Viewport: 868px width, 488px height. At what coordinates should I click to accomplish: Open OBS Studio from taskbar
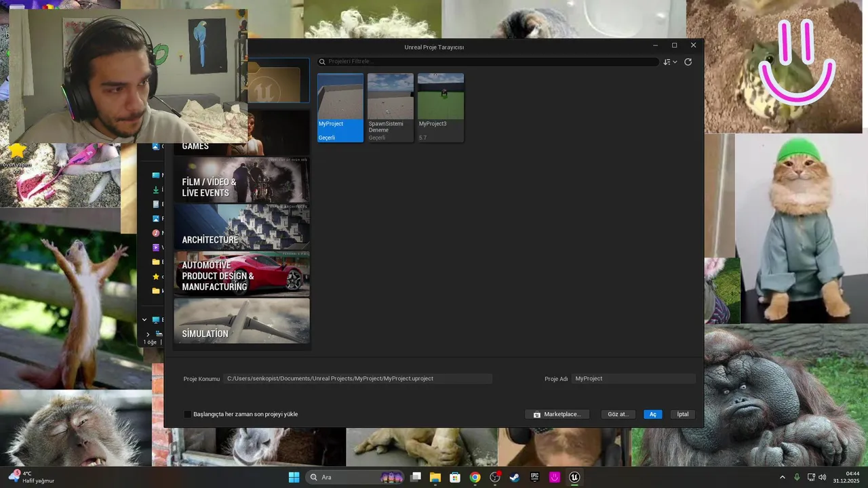pos(495,477)
